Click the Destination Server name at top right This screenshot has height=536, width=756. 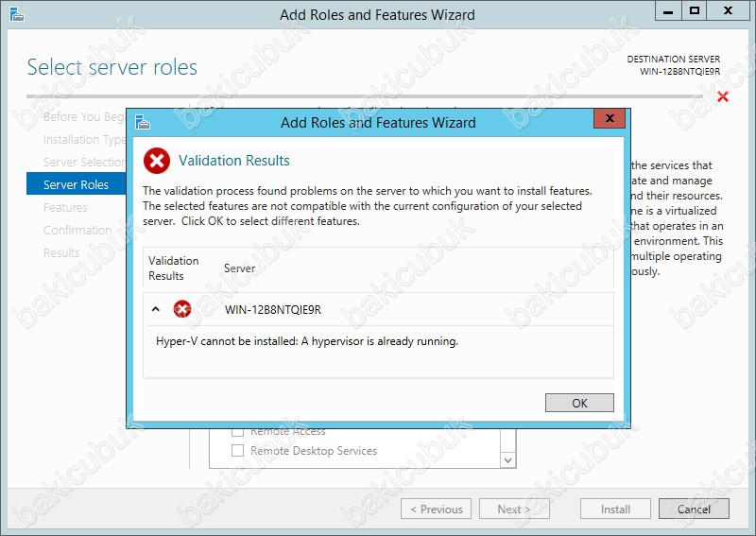click(679, 72)
